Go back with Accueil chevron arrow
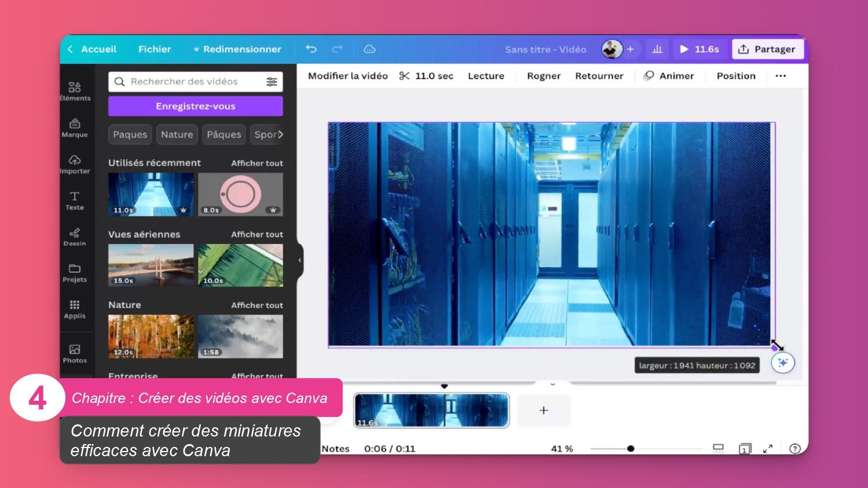Image resolution: width=868 pixels, height=488 pixels. (x=70, y=49)
